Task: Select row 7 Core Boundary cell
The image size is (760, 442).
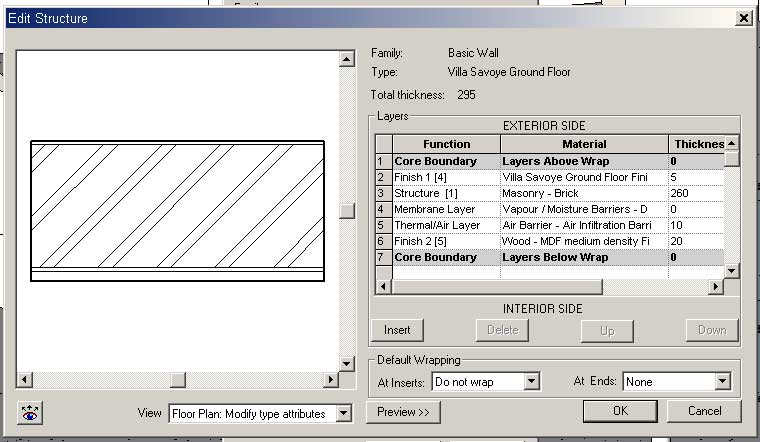Action: (x=446, y=257)
